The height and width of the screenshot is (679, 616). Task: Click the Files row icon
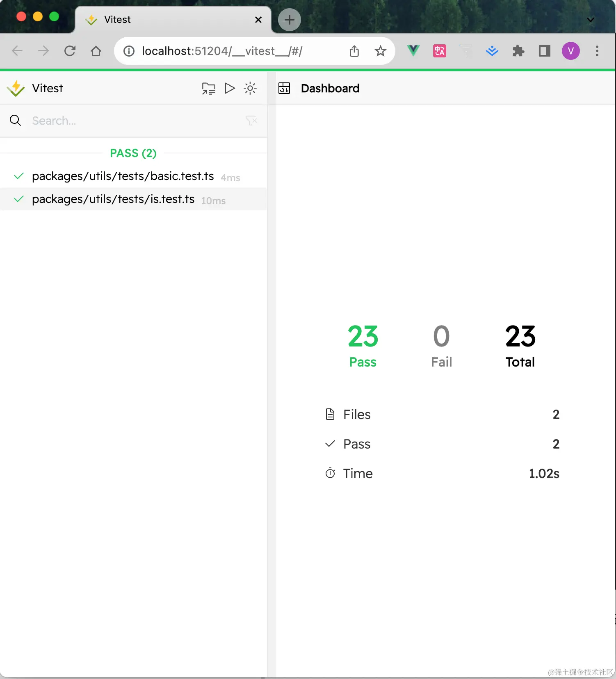pos(330,414)
